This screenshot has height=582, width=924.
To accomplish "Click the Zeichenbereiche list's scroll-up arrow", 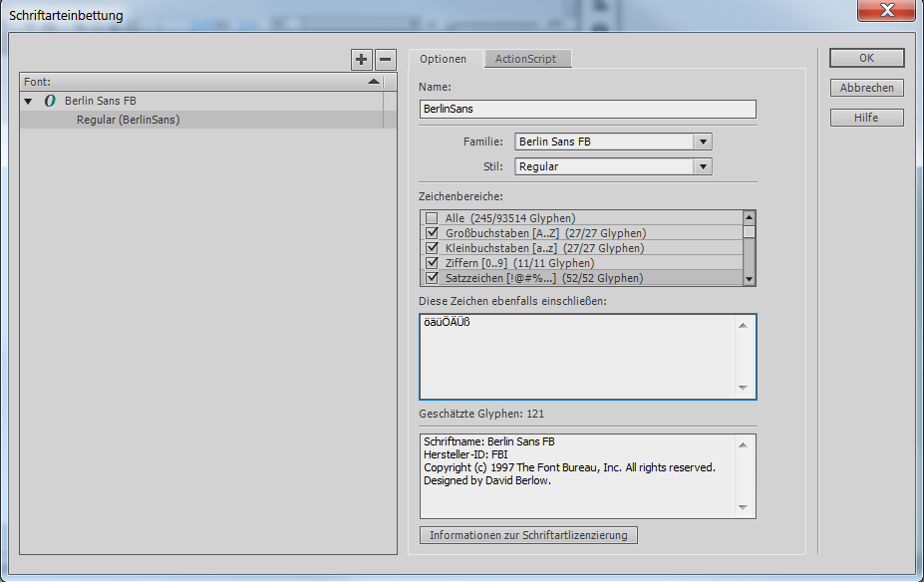I will point(749,217).
